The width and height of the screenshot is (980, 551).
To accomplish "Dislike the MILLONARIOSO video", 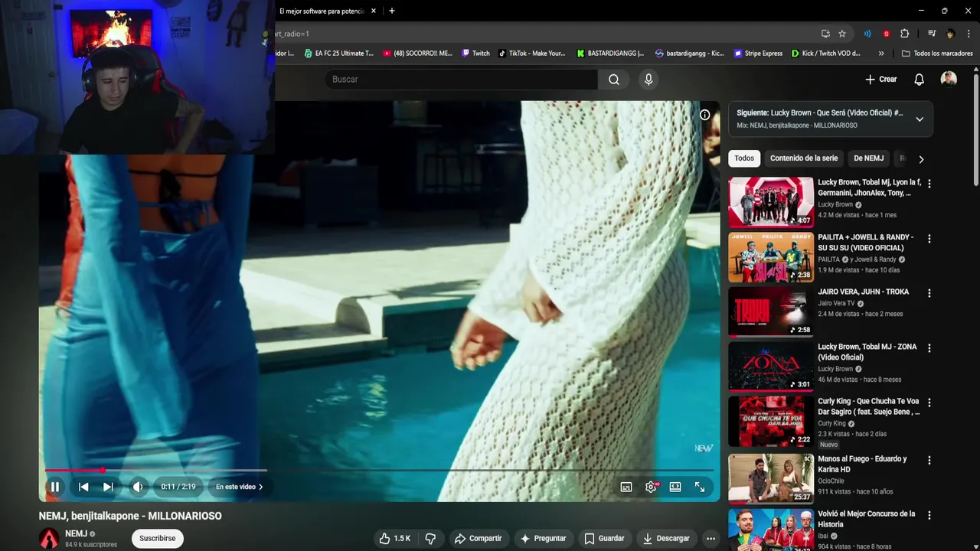I will click(430, 539).
